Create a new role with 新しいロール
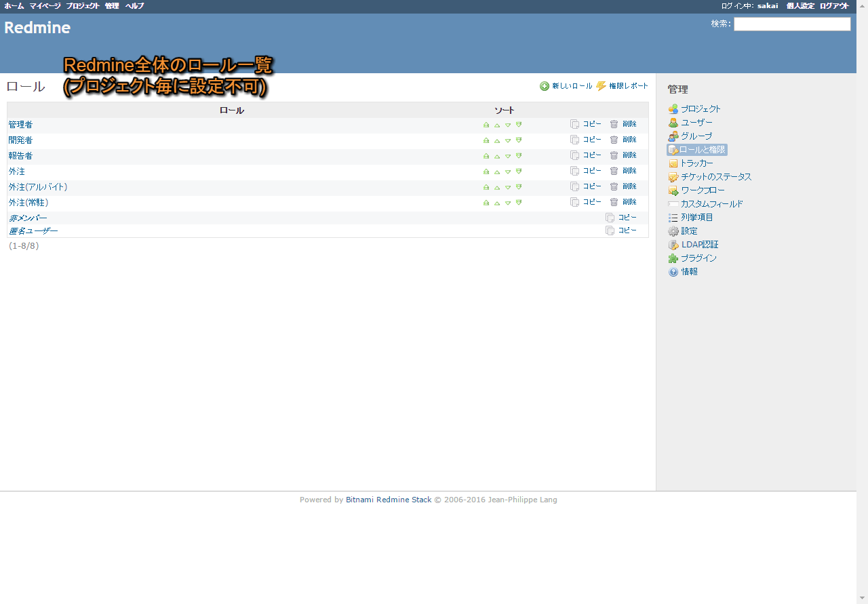Viewport: 868px width, 604px height. click(x=566, y=86)
